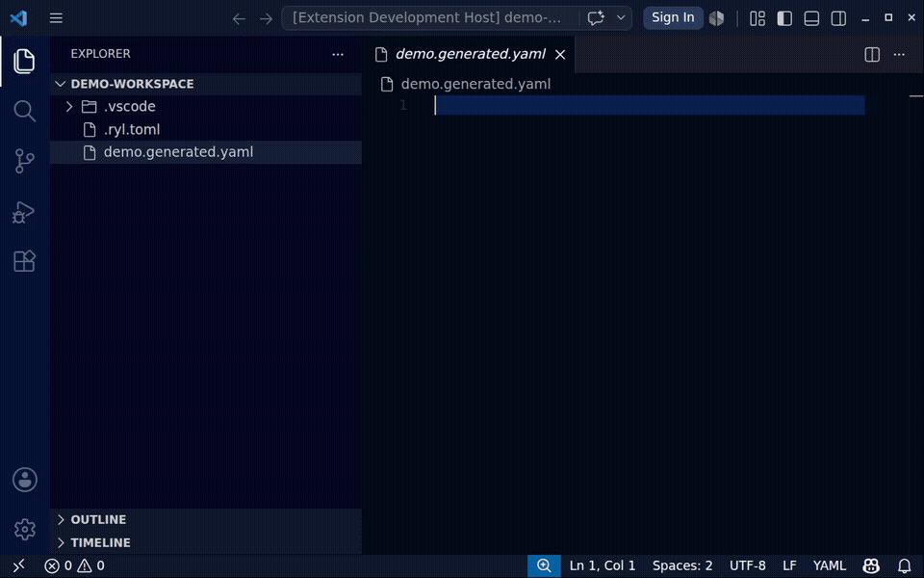Screen dimensions: 924x578
Task: Change indentation via Spaces: 2
Action: click(x=682, y=566)
